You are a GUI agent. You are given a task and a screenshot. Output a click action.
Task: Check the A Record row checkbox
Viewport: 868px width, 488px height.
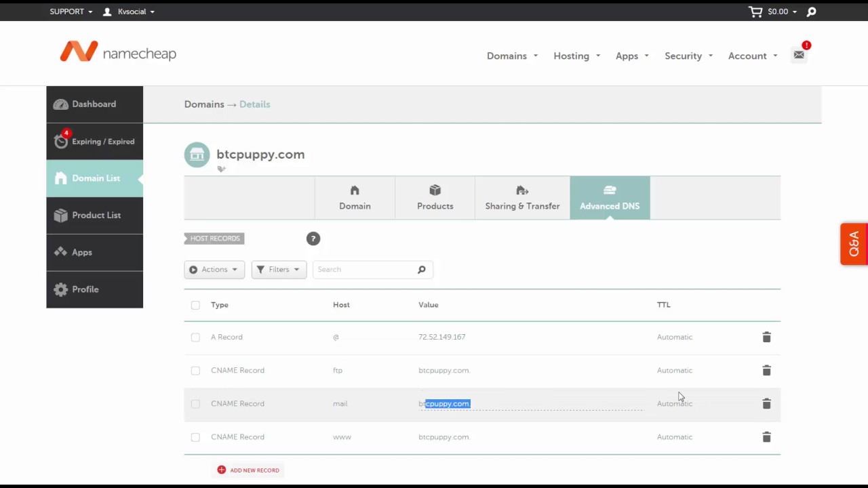pos(195,337)
